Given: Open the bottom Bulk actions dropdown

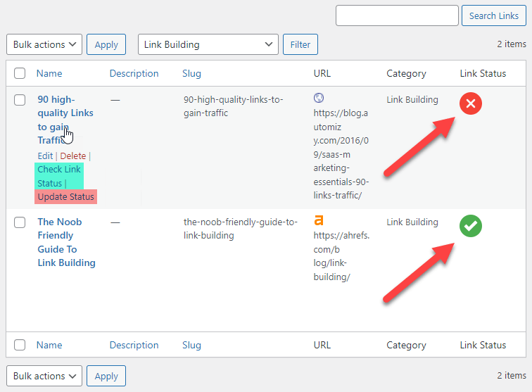Looking at the screenshot, I should click(x=44, y=376).
